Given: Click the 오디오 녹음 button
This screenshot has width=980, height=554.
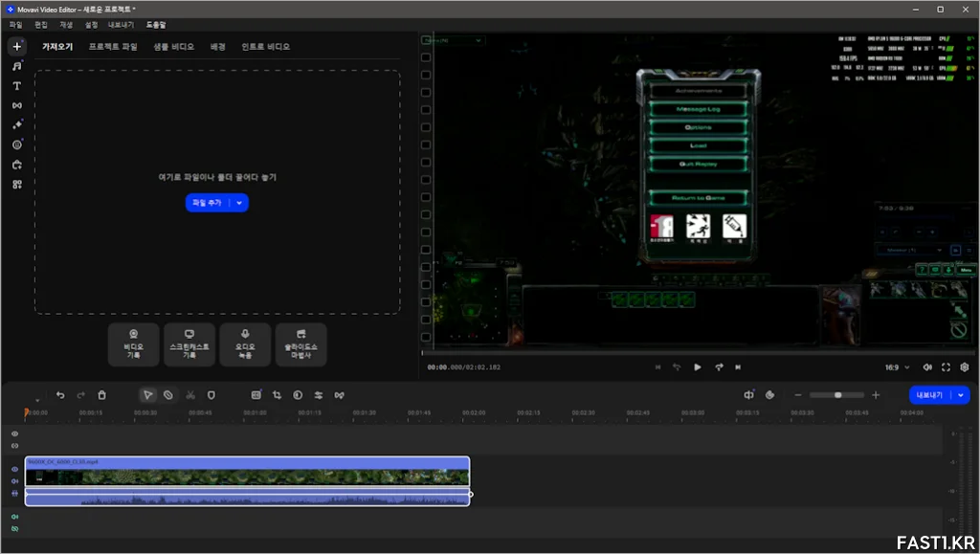Looking at the screenshot, I should click(245, 344).
